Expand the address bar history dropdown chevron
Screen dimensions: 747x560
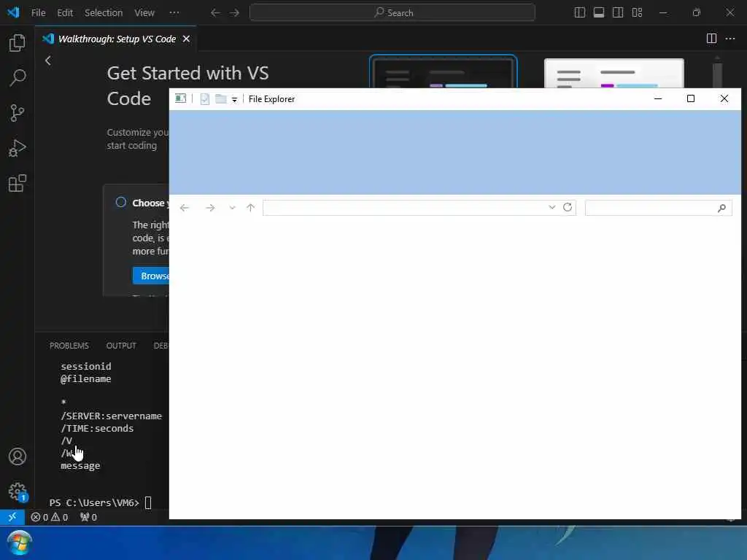click(551, 207)
